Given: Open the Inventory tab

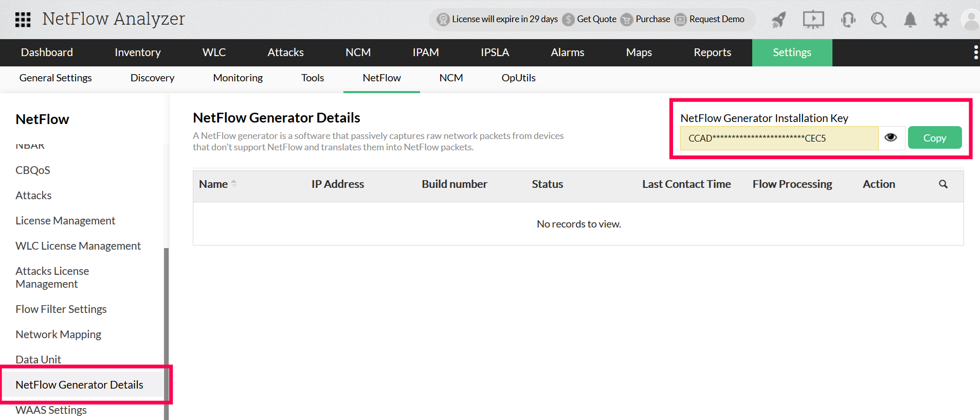Looking at the screenshot, I should click(x=138, y=52).
